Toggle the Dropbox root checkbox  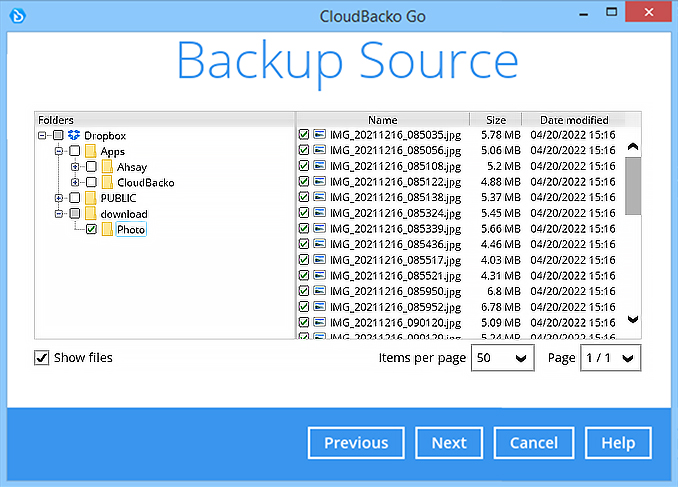click(x=58, y=135)
